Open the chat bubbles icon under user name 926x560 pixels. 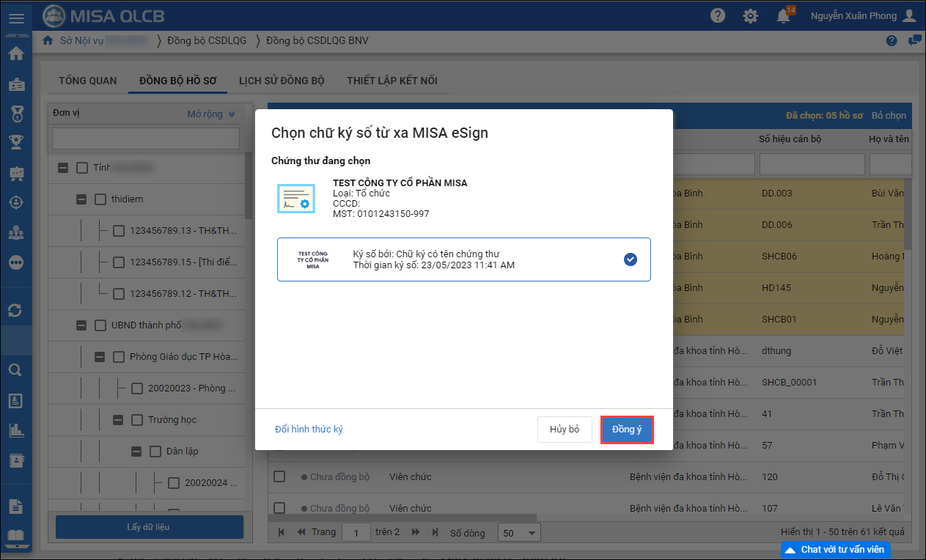[x=914, y=40]
